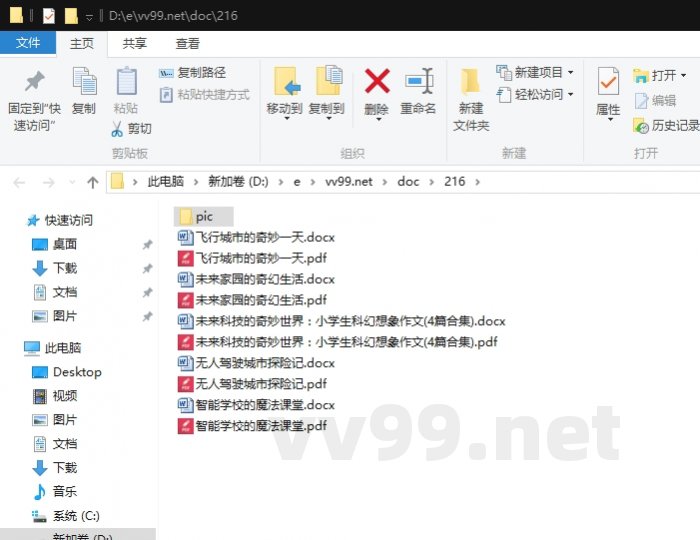Screen dimensions: 700x540
Task: Click the Copy ribbon icon
Action: (84, 81)
